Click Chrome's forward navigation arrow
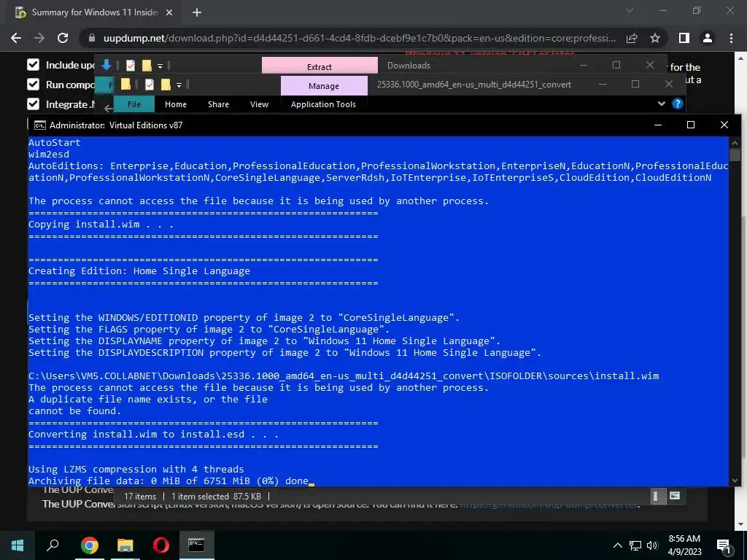The width and height of the screenshot is (747, 560). pos(39,38)
